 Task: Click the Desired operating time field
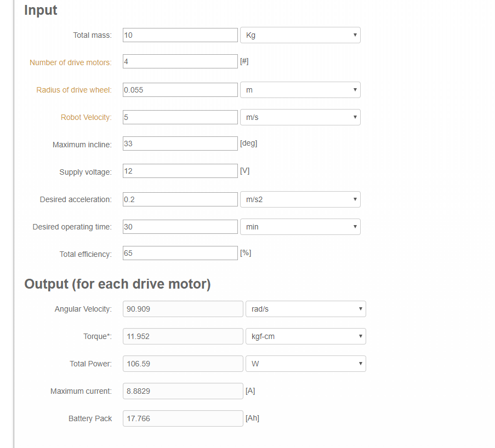(x=180, y=227)
